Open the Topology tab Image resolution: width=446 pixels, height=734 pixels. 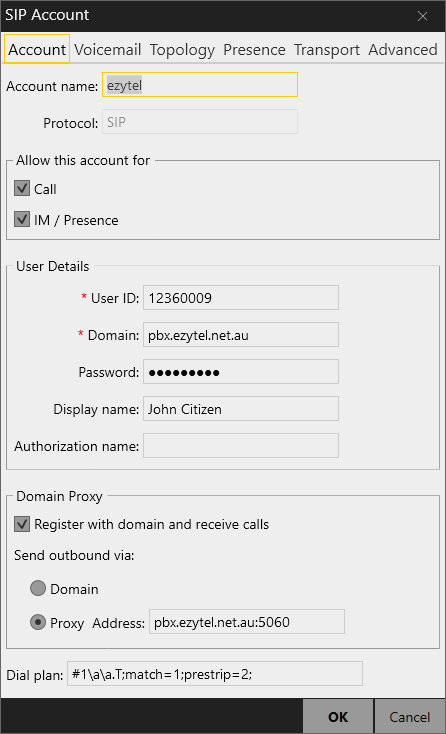click(x=182, y=50)
